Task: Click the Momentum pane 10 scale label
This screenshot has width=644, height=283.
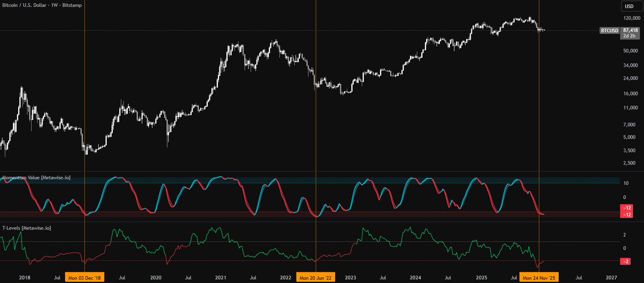Action: (x=625, y=183)
